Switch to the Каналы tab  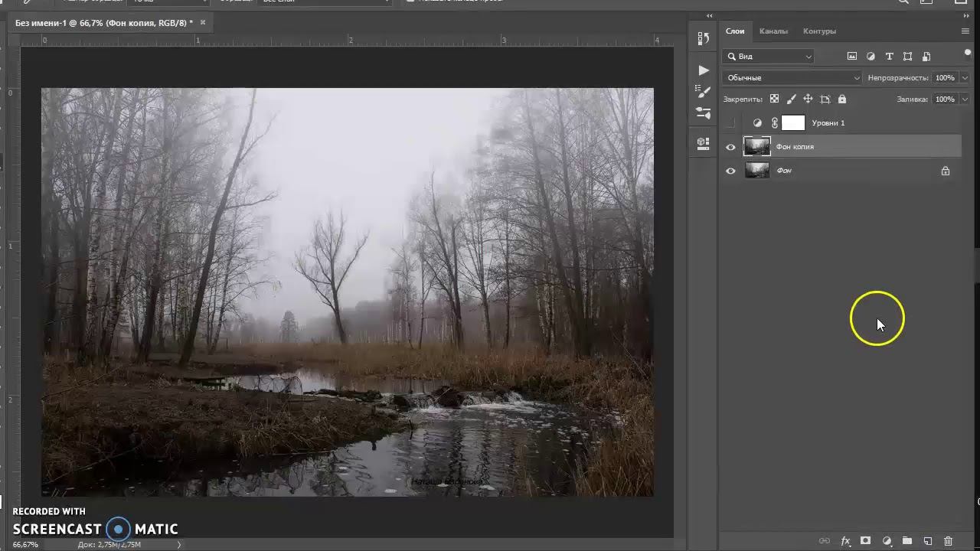coord(773,31)
